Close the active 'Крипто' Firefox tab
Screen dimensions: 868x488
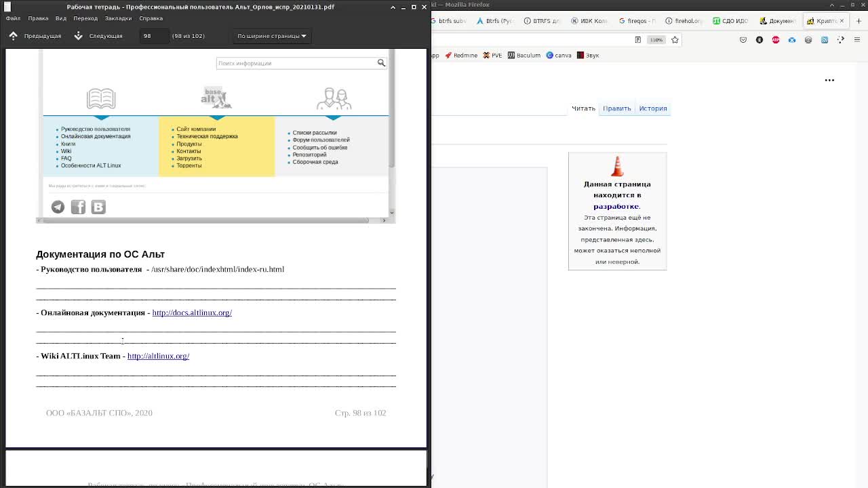(x=842, y=21)
